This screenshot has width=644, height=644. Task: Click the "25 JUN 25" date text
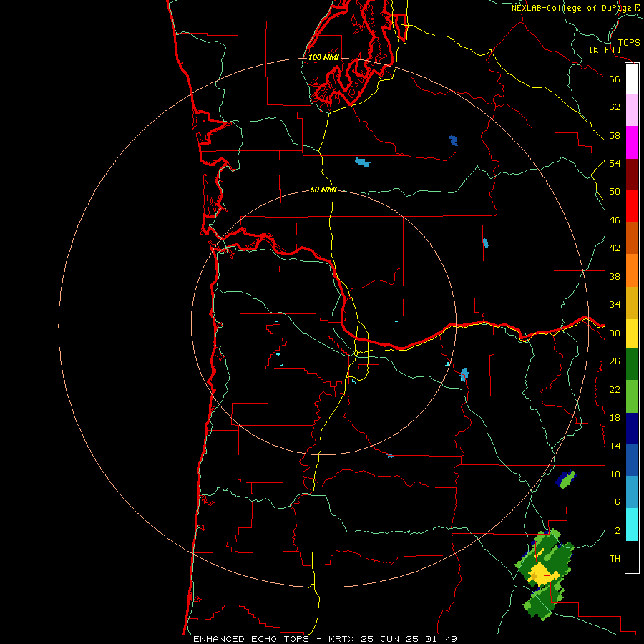pos(389,639)
